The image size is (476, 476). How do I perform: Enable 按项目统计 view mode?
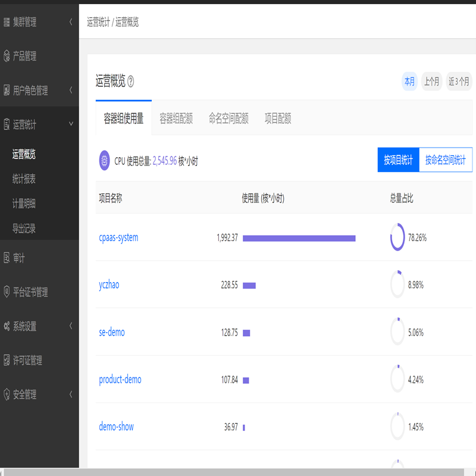coord(397,160)
